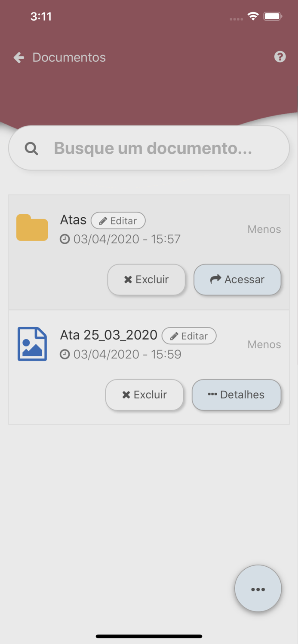Collapse the Ata 25_03_2020 entry via Menos
The image size is (298, 644).
coord(264,344)
